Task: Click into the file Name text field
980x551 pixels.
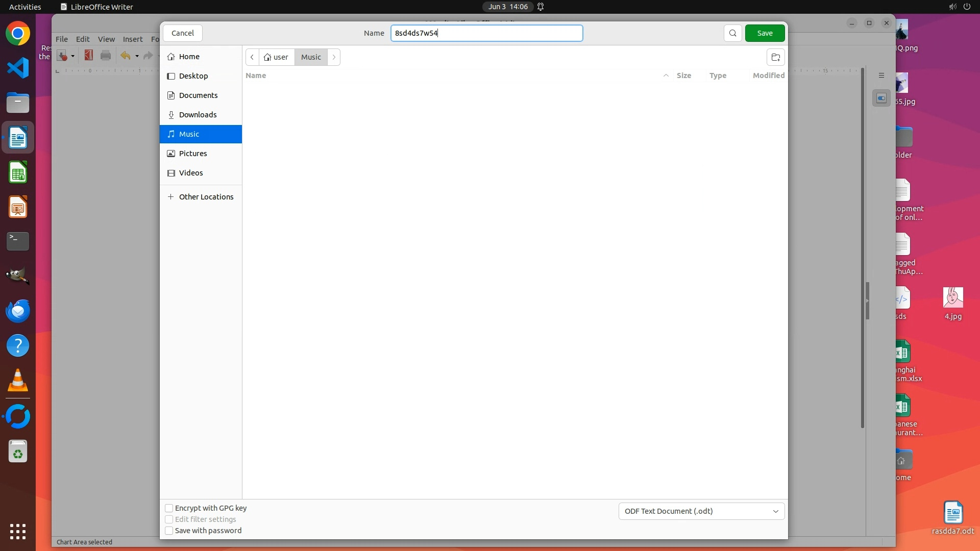Action: pos(486,33)
